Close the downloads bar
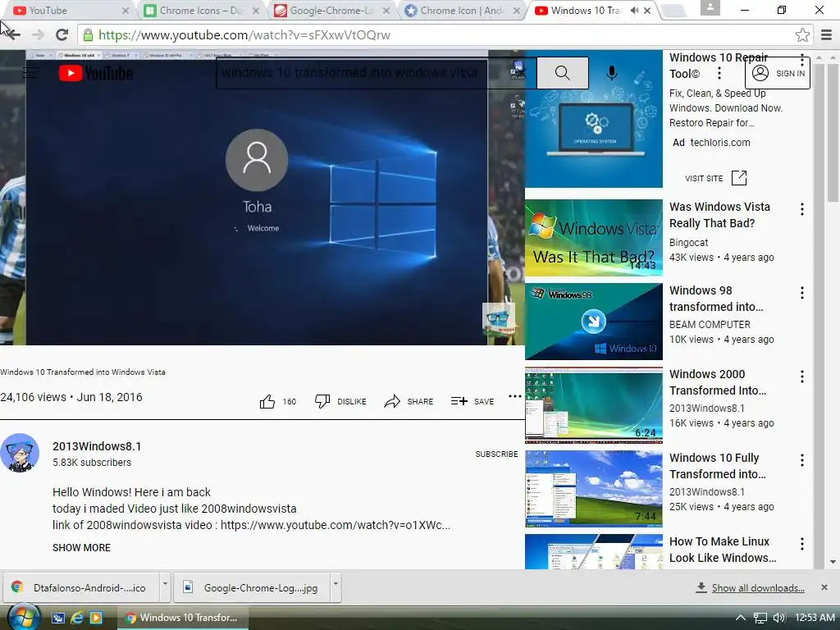Screen dimensions: 840x630 [x=824, y=587]
